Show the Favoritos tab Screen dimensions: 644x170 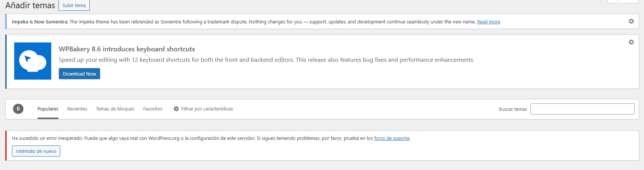click(153, 109)
